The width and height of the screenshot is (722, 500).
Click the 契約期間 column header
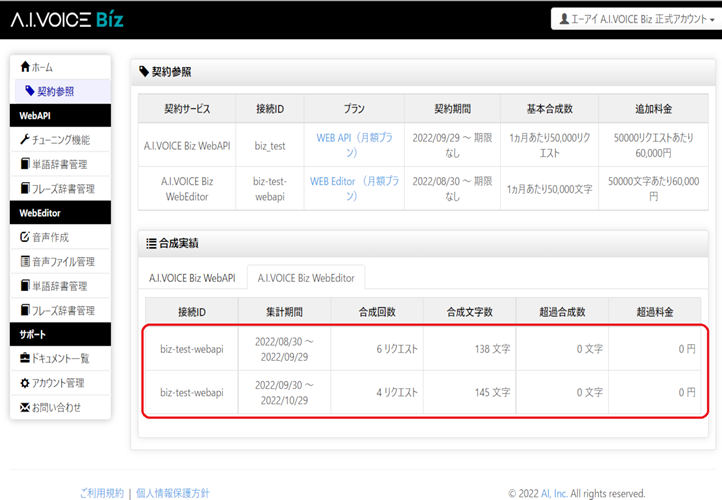(453, 109)
